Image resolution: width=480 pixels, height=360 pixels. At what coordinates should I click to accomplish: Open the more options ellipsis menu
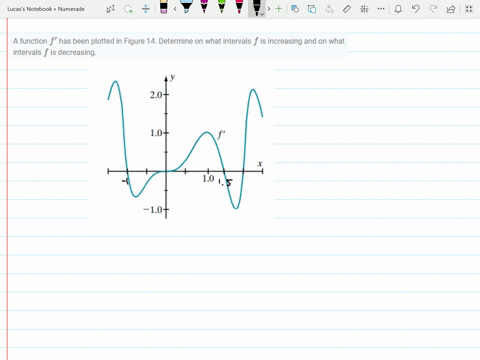pos(381,9)
